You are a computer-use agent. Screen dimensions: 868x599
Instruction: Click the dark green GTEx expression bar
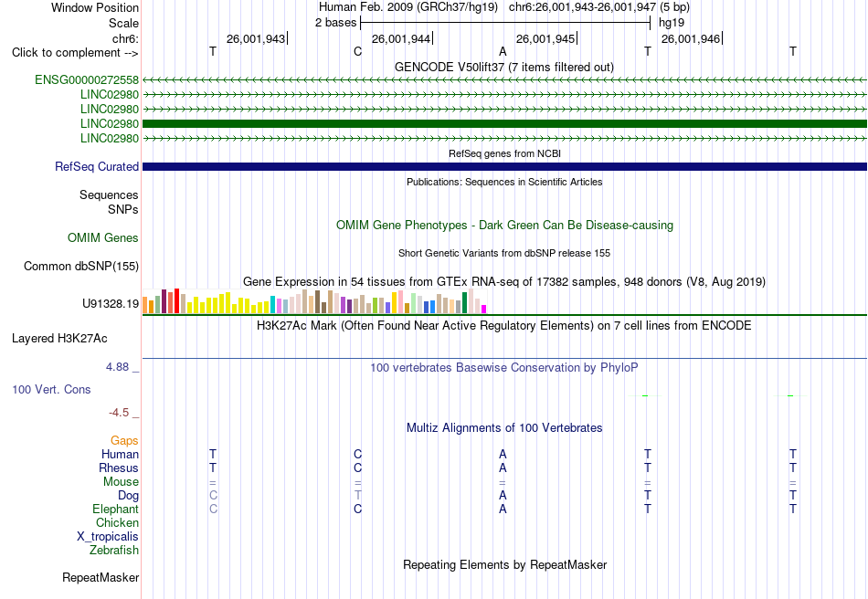(x=464, y=302)
